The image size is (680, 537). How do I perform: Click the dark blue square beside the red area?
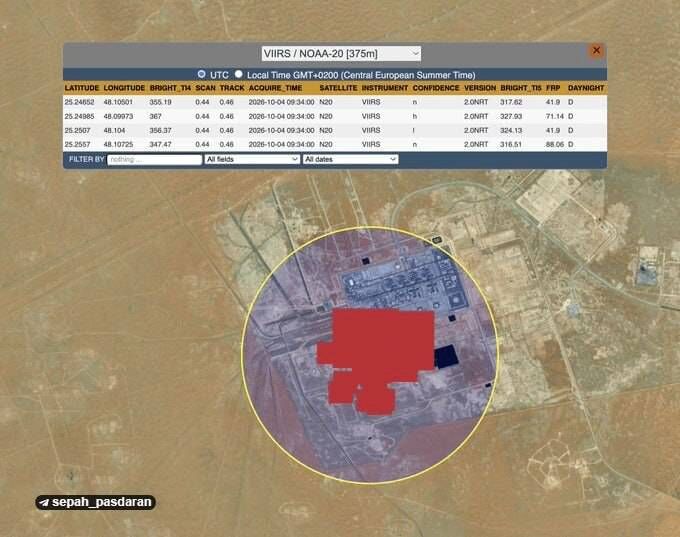(x=446, y=357)
